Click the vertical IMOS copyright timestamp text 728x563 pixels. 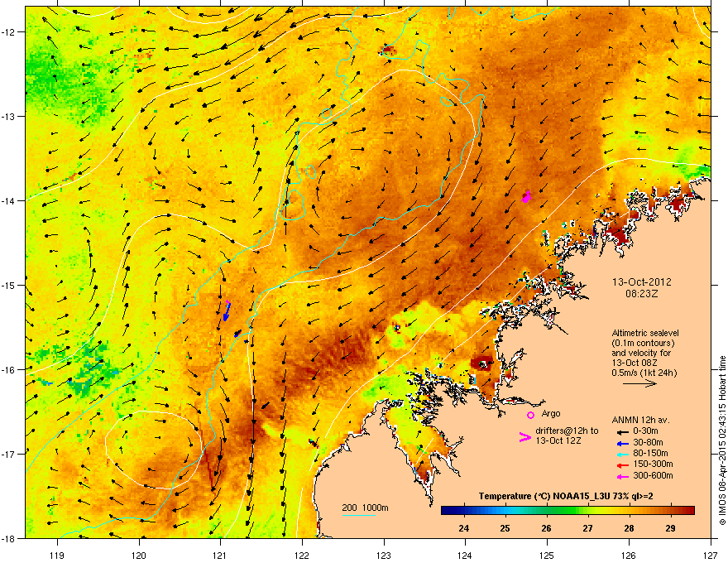tap(722, 441)
